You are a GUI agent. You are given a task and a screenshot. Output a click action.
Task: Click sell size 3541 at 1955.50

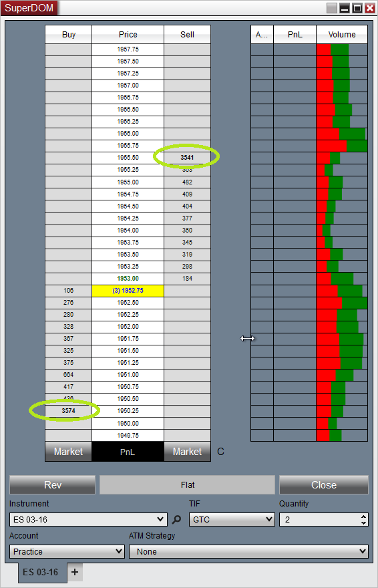tap(187, 158)
